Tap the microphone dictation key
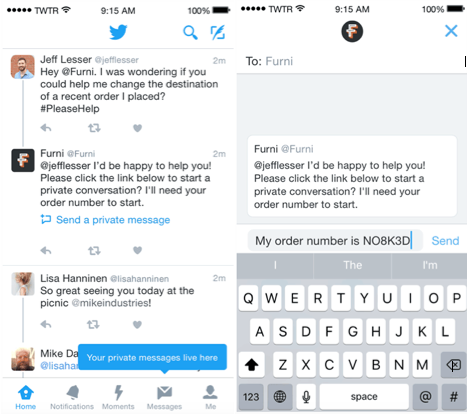 (x=306, y=397)
